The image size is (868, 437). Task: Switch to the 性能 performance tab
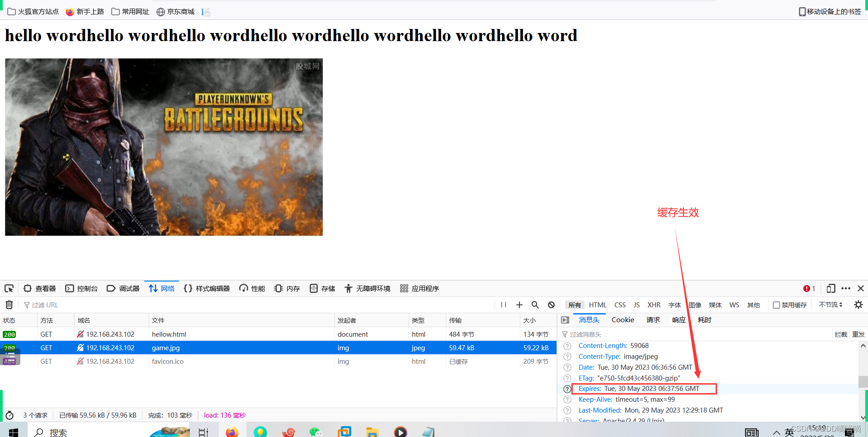252,288
